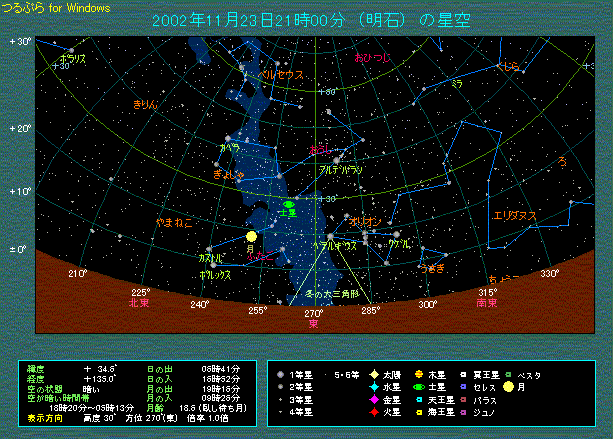Viewport: 613px width, 439px height.
Task: Select the Sun (太陽) diamond in the legend
Action: click(373, 375)
